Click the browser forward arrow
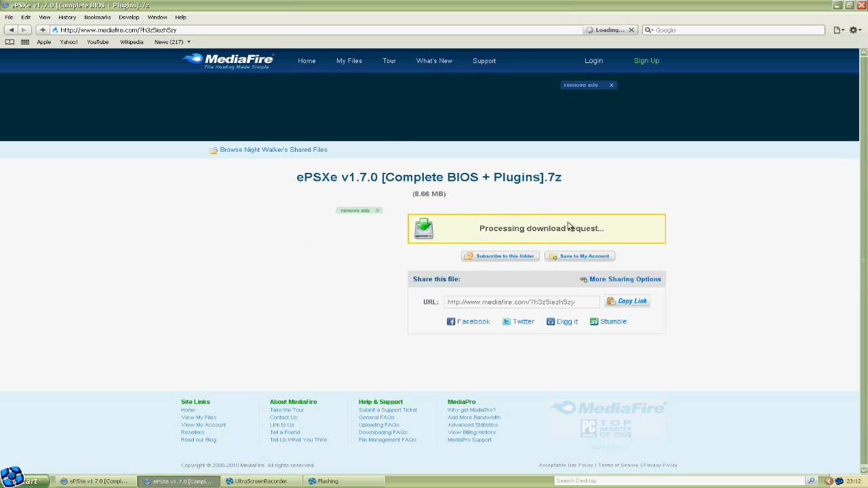 tap(24, 30)
